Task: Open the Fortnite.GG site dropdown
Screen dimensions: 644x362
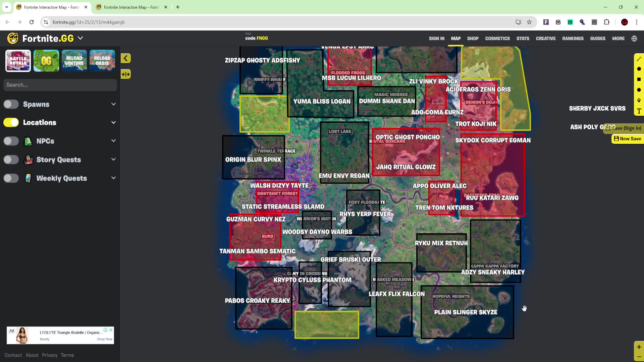Action: [80, 38]
